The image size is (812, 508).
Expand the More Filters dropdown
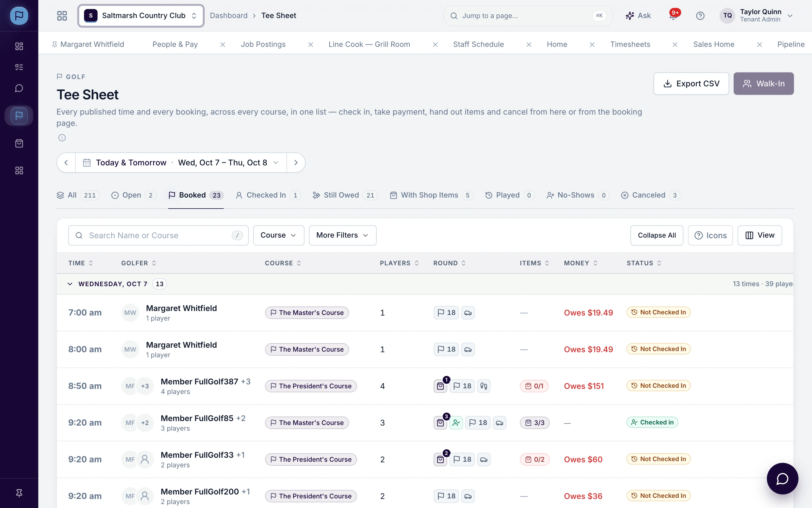point(343,235)
